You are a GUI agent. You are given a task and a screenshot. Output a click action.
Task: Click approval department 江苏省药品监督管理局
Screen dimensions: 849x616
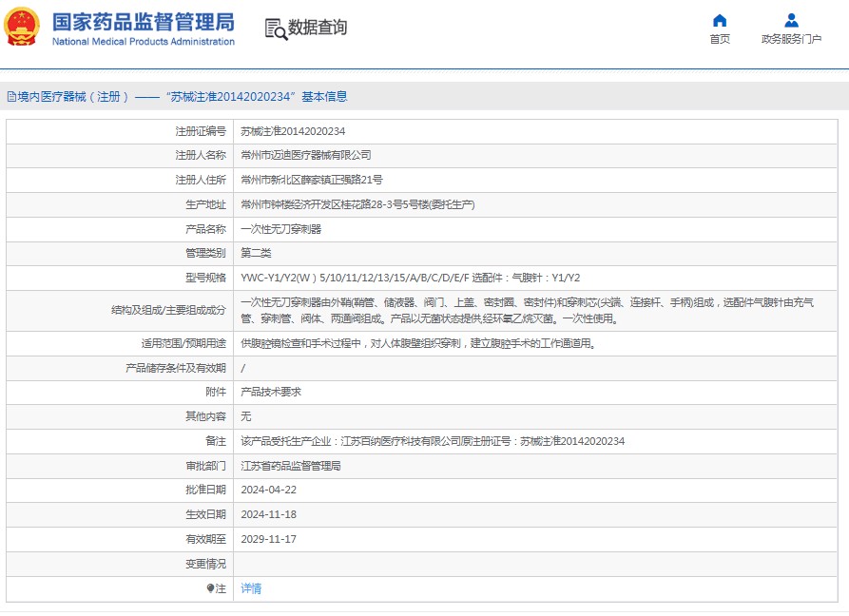coord(291,466)
